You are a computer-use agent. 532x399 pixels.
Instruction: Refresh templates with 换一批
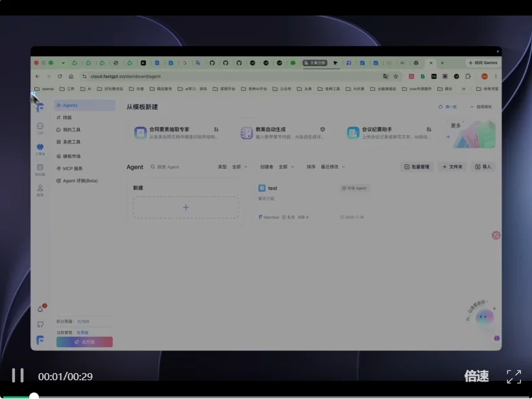(448, 106)
